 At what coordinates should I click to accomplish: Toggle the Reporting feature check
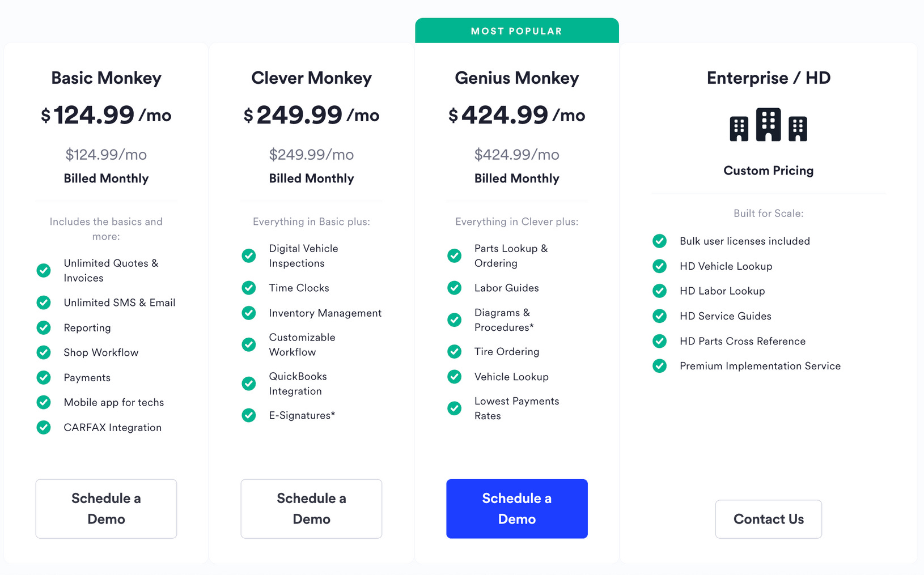click(x=44, y=327)
